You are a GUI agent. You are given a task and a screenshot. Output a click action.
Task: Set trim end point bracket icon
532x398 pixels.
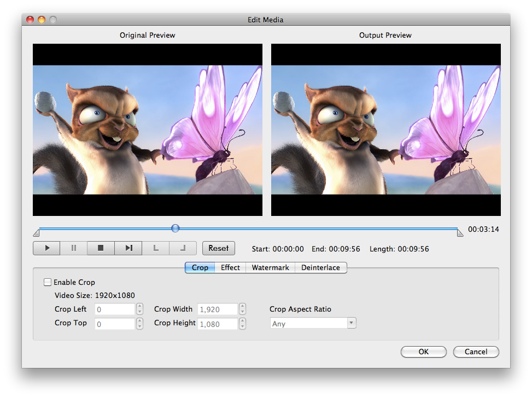pyautogui.click(x=183, y=248)
